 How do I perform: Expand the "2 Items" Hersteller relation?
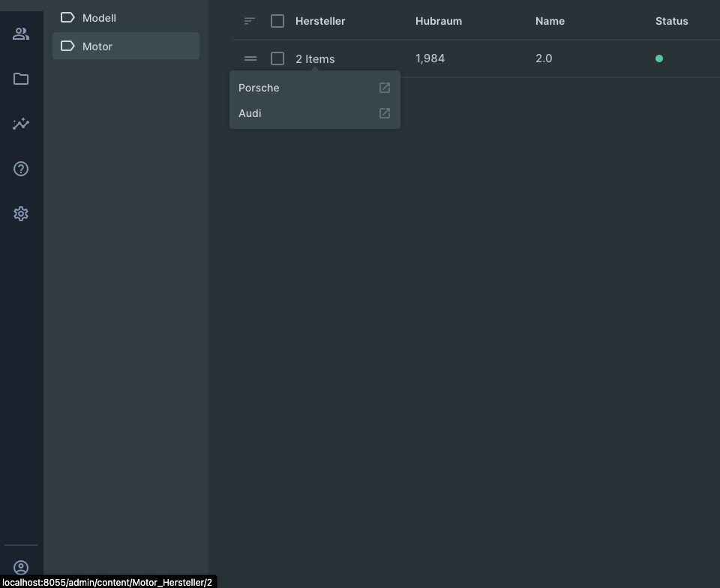tap(314, 58)
